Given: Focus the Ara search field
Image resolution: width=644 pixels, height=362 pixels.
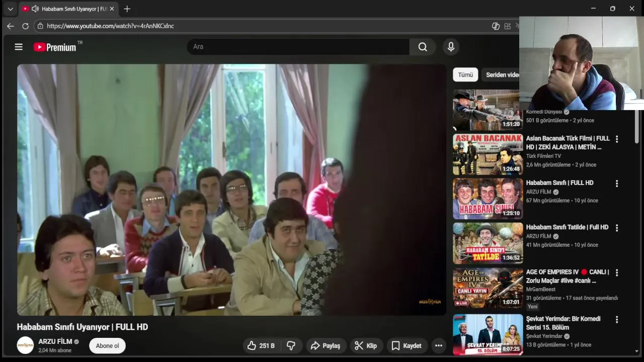Looking at the screenshot, I should click(x=298, y=47).
